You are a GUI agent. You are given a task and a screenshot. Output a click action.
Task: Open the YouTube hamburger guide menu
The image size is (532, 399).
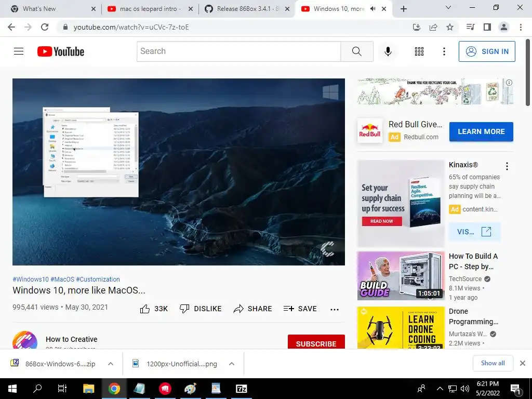pos(19,51)
